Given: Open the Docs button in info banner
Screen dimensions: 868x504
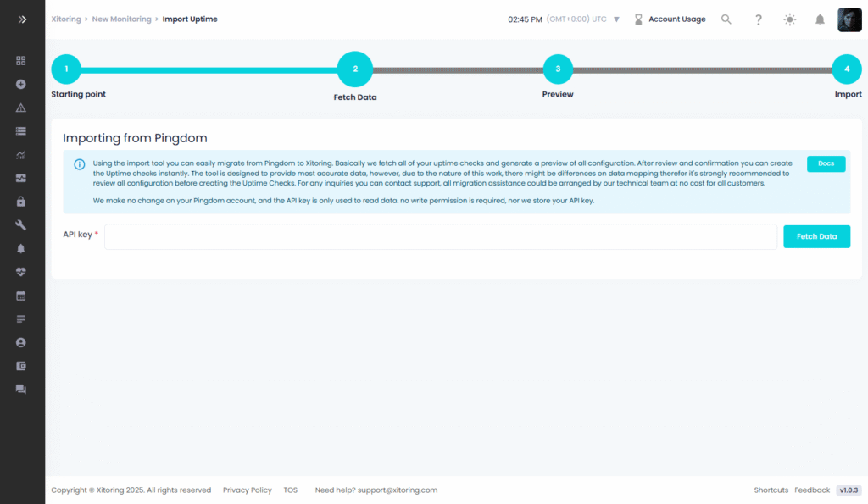Looking at the screenshot, I should [826, 163].
